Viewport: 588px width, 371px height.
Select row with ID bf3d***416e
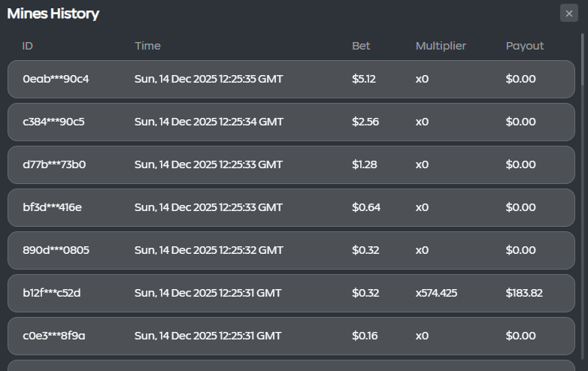(291, 207)
